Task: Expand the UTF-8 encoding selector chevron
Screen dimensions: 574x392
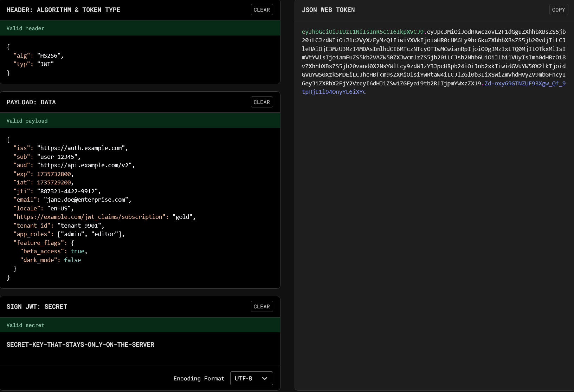Action: [x=264, y=379]
